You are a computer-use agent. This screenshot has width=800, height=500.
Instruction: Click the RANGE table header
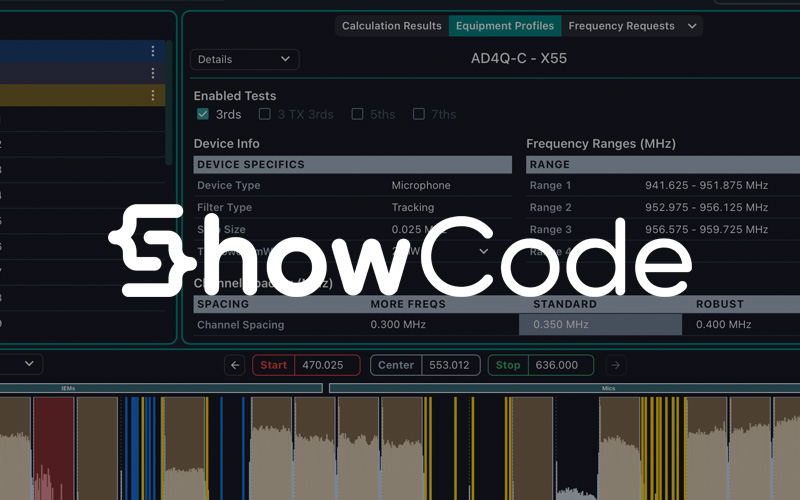pyautogui.click(x=663, y=165)
